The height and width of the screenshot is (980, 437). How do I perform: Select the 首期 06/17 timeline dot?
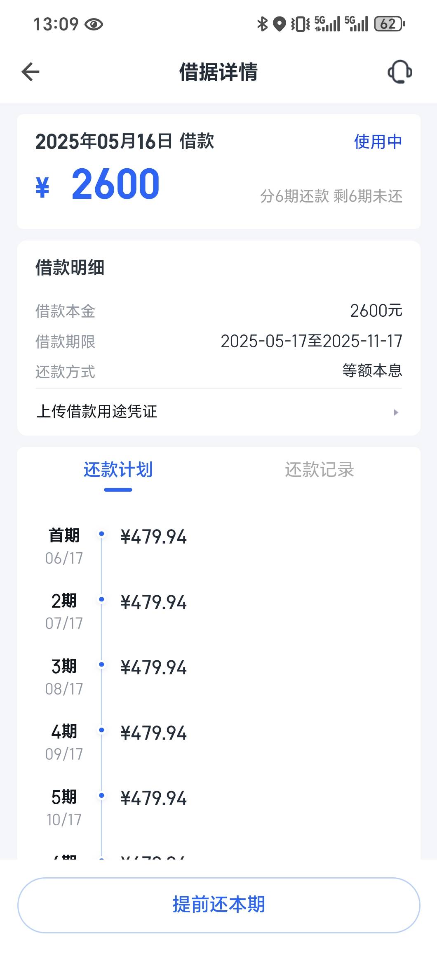101,534
